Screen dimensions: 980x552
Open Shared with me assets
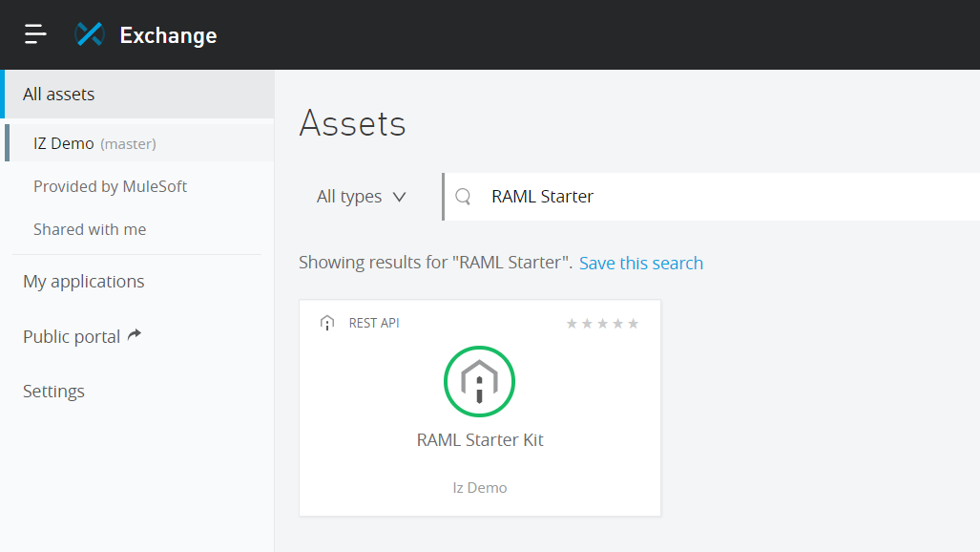tap(90, 230)
